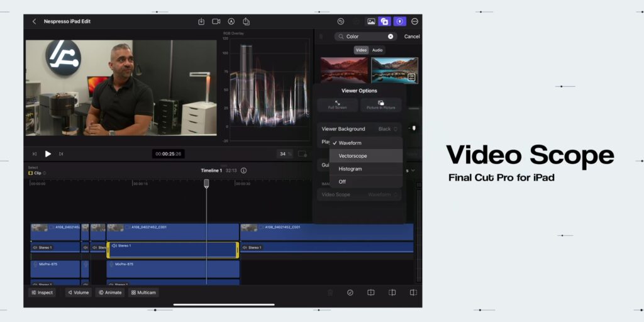This screenshot has width=644, height=322.
Task: Click Picture in Picture button
Action: (x=380, y=105)
